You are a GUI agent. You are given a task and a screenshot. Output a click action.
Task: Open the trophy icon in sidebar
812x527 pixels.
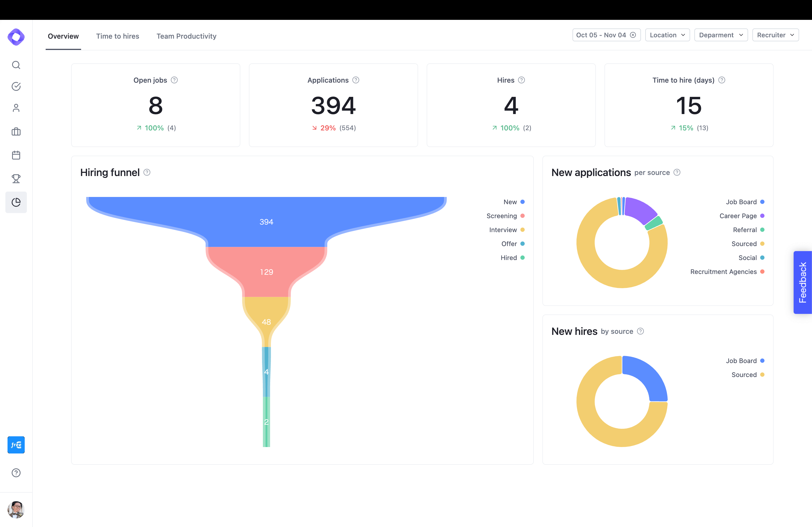coord(16,179)
